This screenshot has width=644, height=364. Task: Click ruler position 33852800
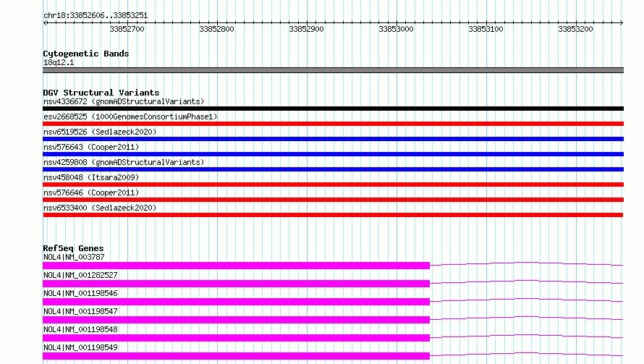coord(216,29)
